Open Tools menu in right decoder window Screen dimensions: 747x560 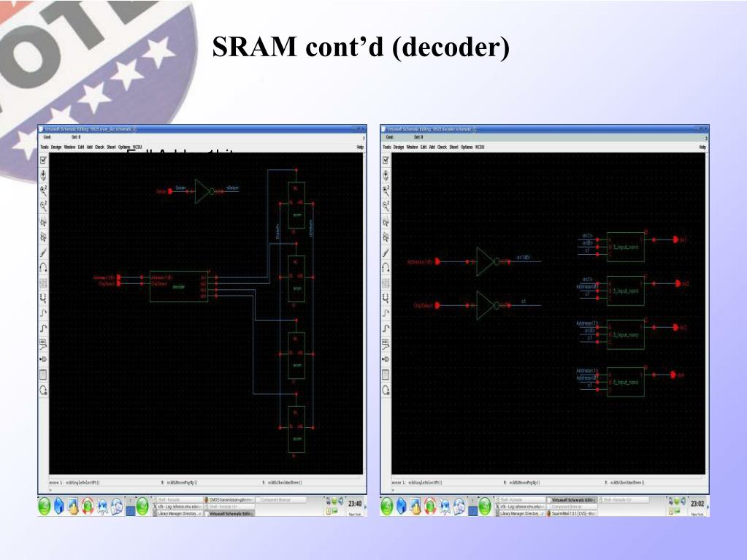[x=387, y=147]
